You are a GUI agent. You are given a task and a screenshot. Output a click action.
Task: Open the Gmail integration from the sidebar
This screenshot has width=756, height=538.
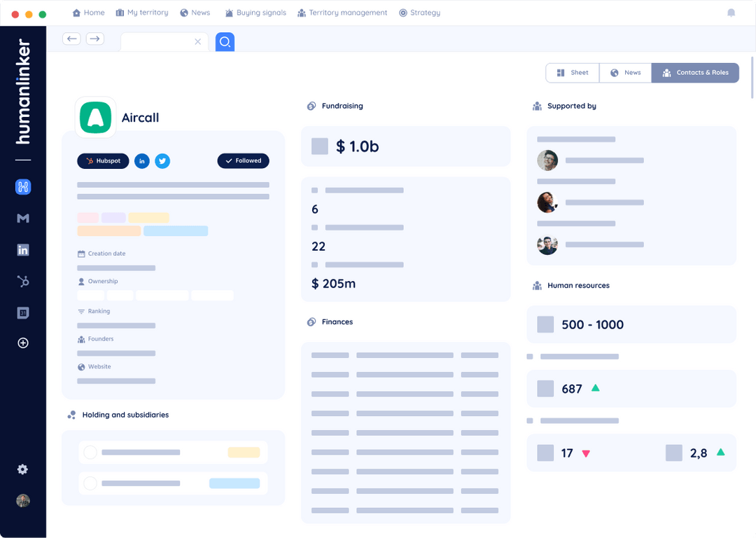click(22, 218)
